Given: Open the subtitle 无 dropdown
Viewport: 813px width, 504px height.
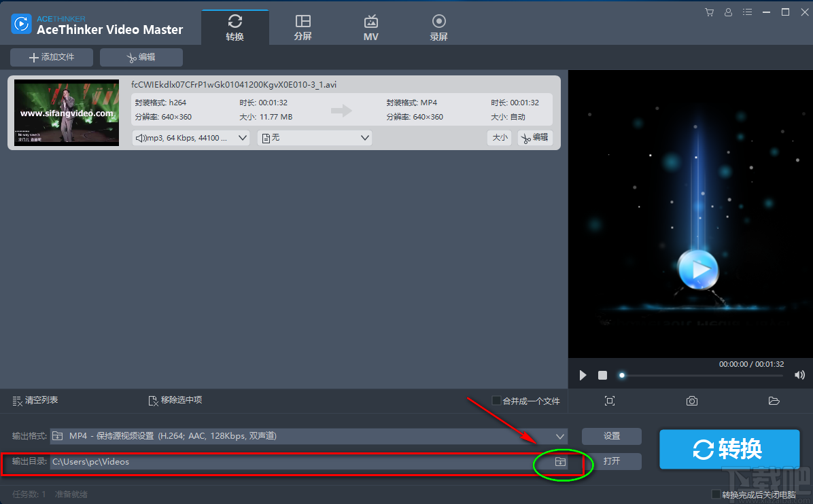Looking at the screenshot, I should 315,137.
